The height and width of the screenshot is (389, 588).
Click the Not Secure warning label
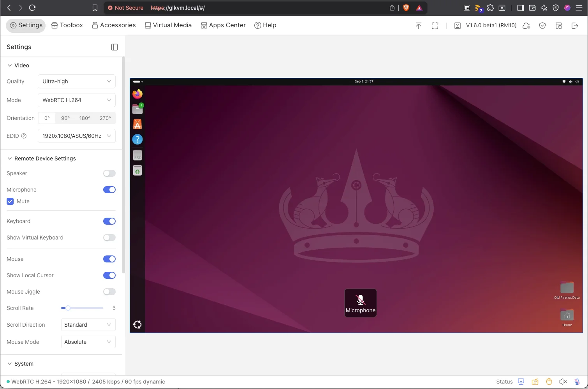[x=125, y=8]
